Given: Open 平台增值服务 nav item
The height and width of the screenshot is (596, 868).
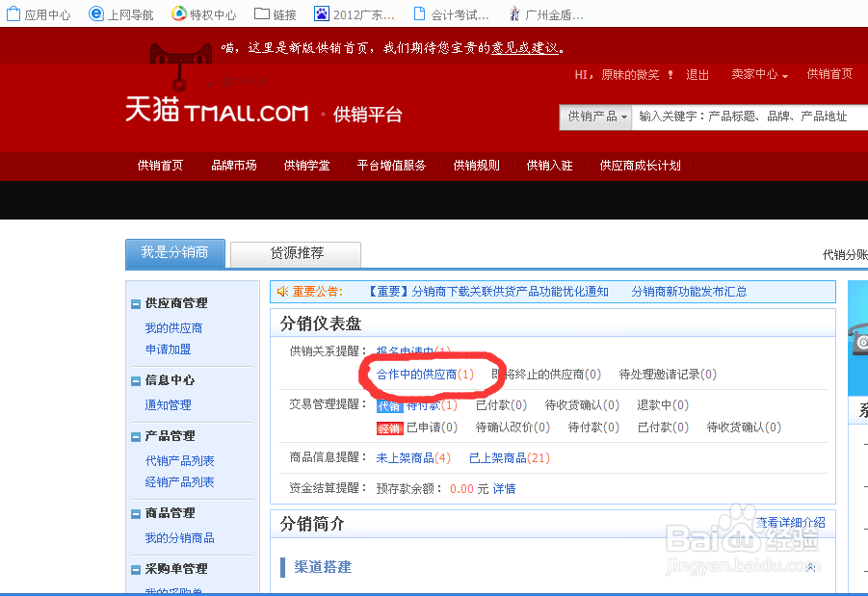Looking at the screenshot, I should (391, 166).
